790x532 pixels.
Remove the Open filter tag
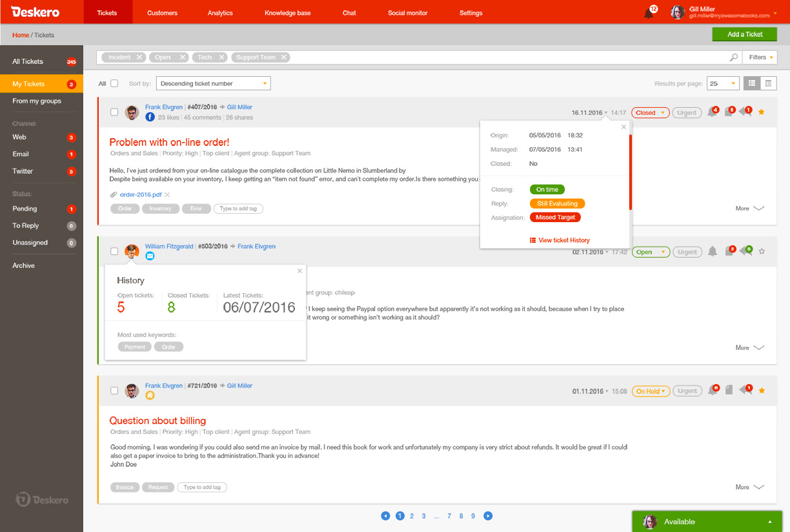coord(183,57)
